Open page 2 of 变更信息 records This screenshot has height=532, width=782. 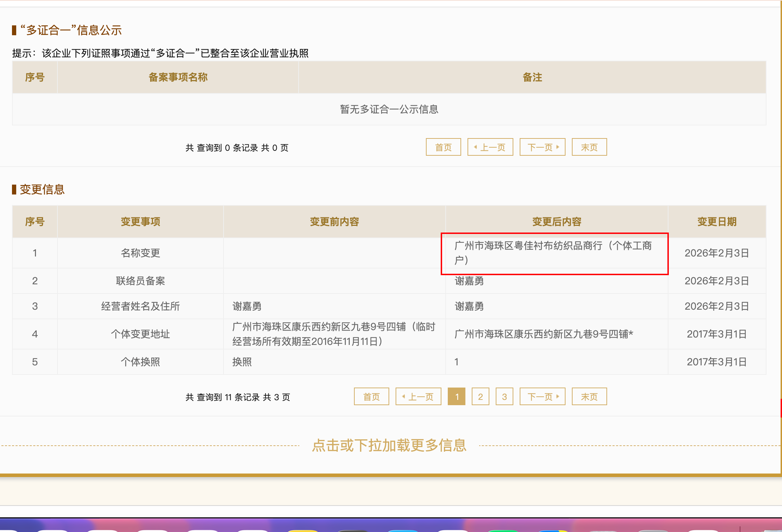tap(480, 397)
